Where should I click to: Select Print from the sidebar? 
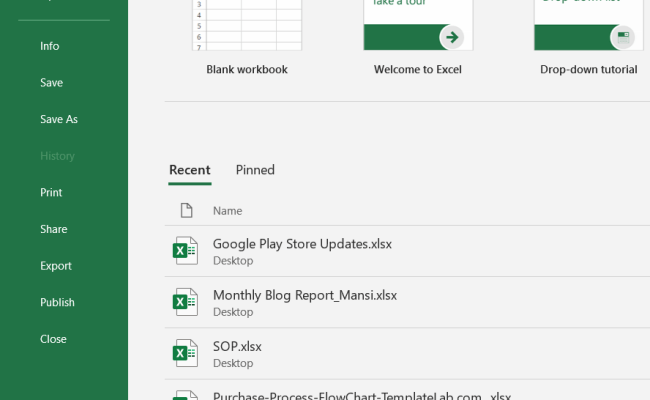[51, 192]
